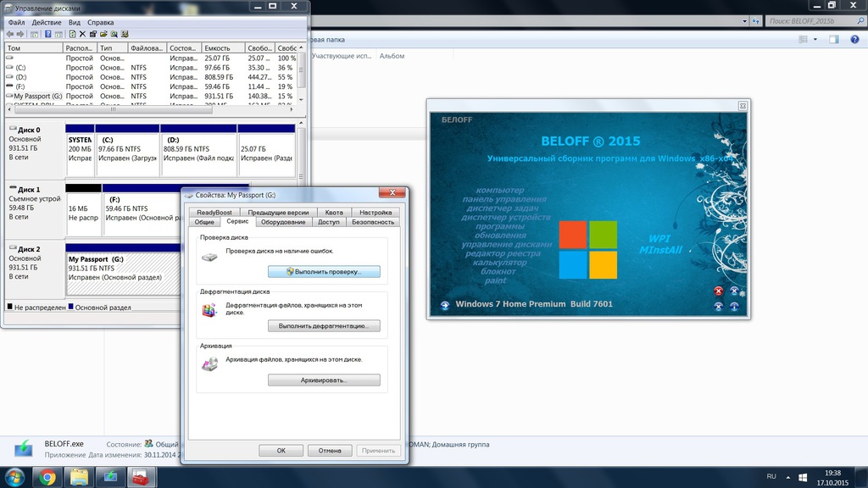Click open folder icon in Disk Management toolbar

point(103,34)
